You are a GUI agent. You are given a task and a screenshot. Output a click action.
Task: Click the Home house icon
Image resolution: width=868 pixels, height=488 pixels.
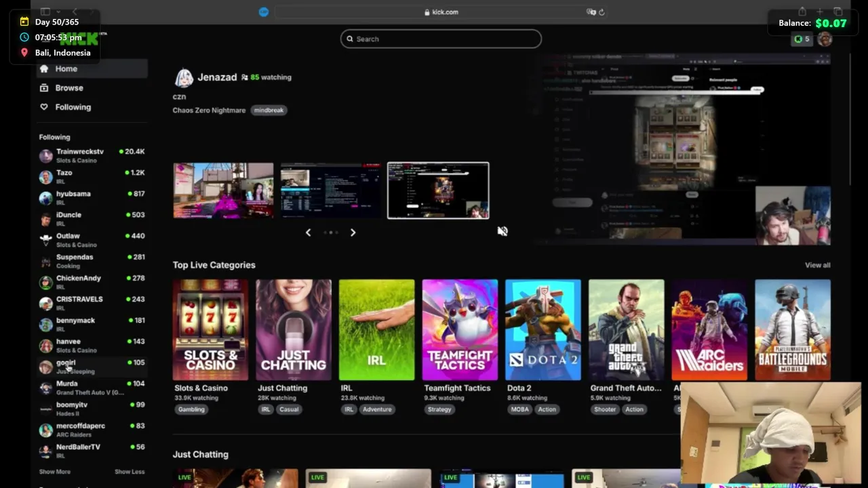pyautogui.click(x=44, y=68)
